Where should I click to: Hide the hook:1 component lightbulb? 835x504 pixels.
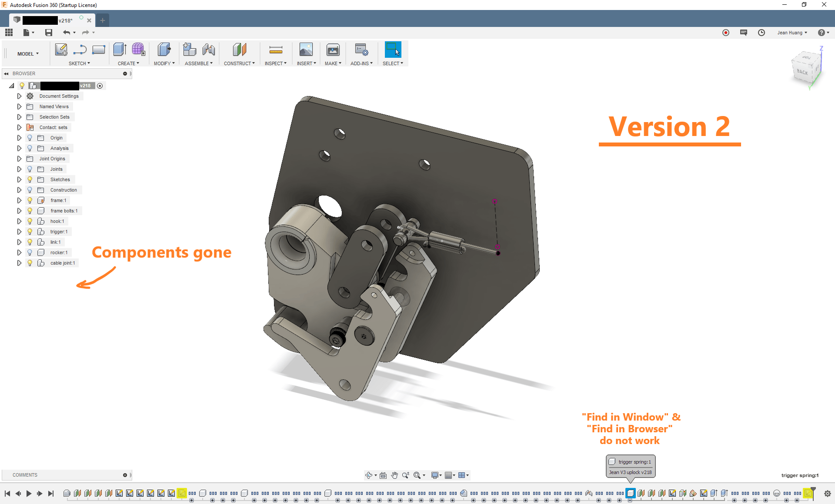point(30,221)
